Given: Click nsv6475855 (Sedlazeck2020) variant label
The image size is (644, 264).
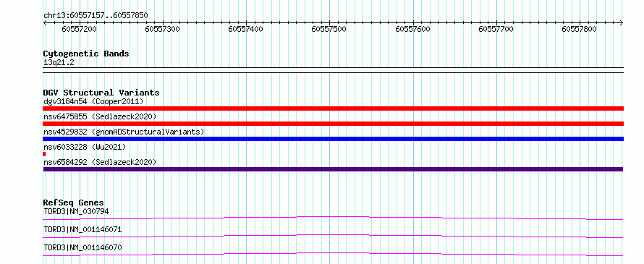Looking at the screenshot, I should tap(100, 116).
